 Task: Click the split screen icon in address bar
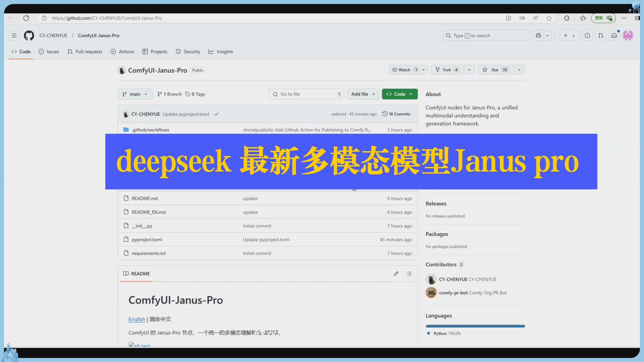click(508, 18)
